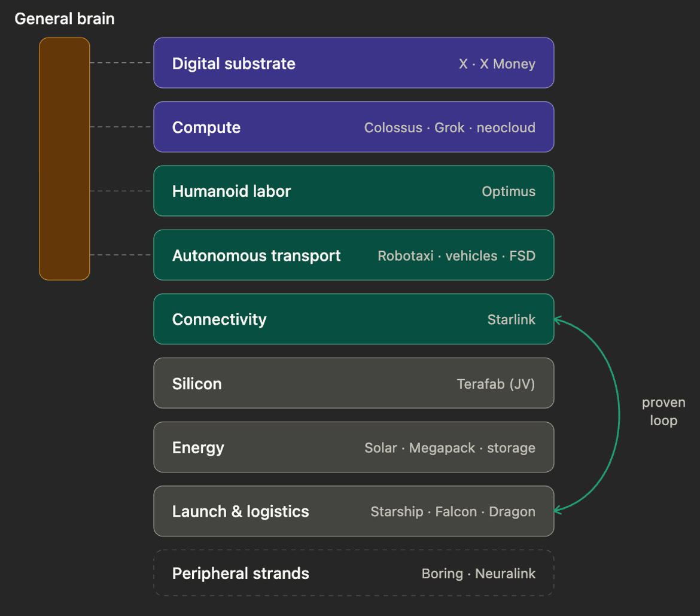Click "Starship · Falcon · Dragon" text
Screen dimensions: 700x616
(453, 511)
